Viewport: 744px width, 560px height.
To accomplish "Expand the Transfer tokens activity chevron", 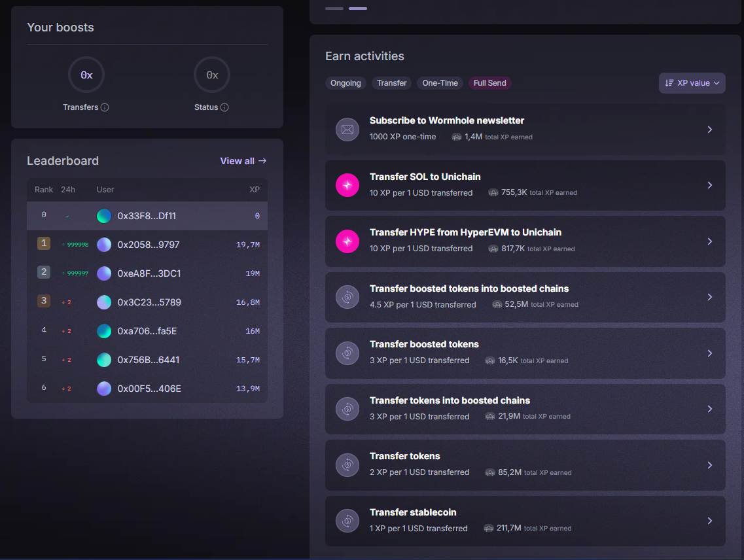I will pos(710,465).
